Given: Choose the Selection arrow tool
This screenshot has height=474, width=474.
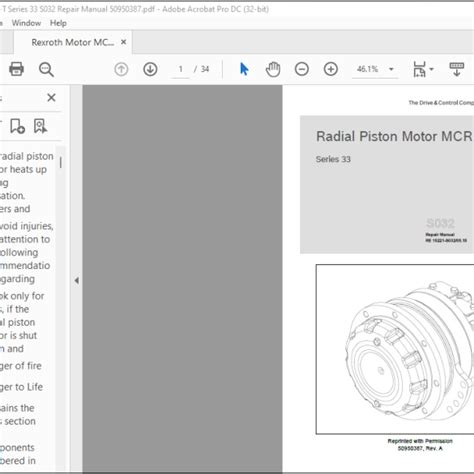Looking at the screenshot, I should pyautogui.click(x=244, y=69).
